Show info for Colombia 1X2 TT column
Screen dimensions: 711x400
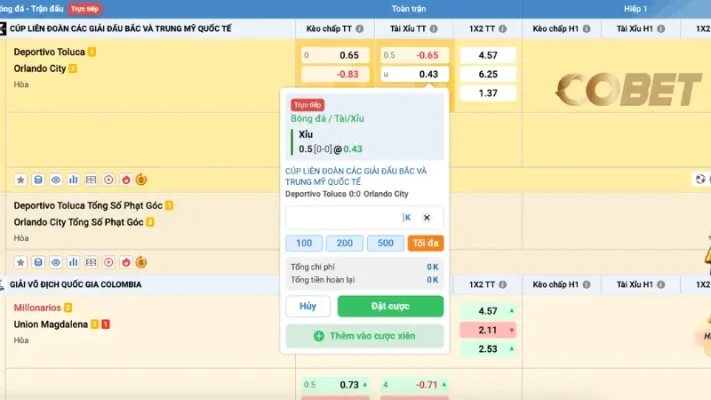[x=502, y=284]
